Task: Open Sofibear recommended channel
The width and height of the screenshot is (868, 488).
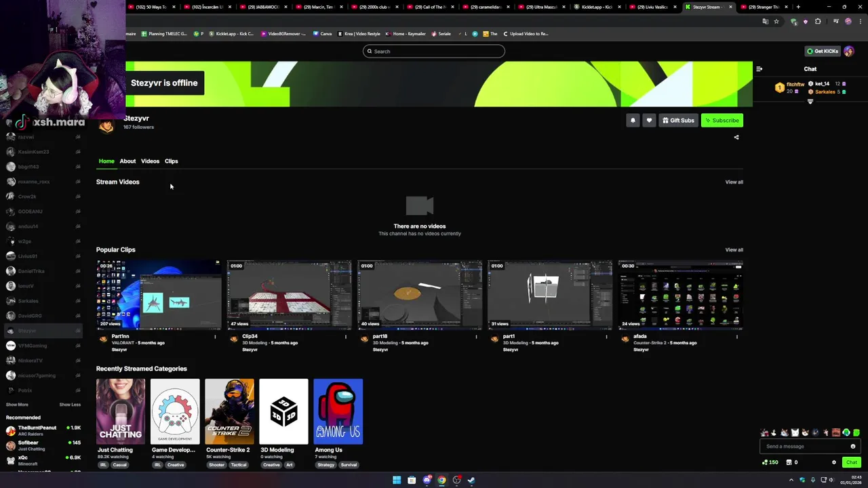Action: click(43, 445)
